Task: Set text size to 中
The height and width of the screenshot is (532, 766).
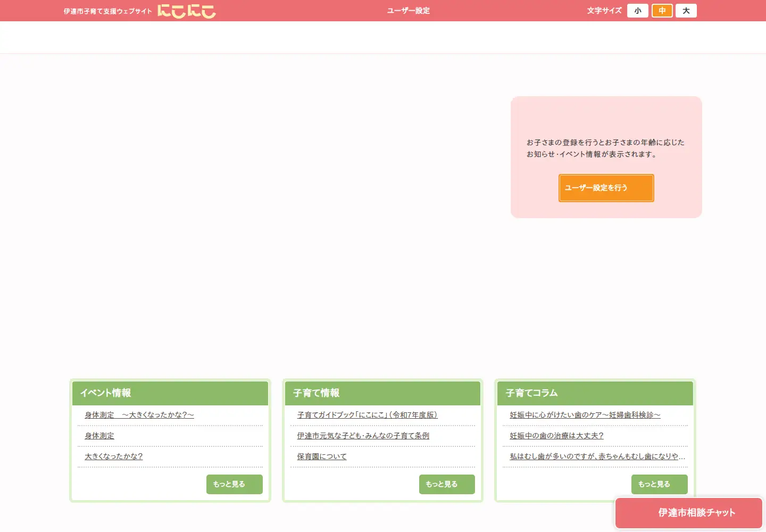Action: [662, 11]
